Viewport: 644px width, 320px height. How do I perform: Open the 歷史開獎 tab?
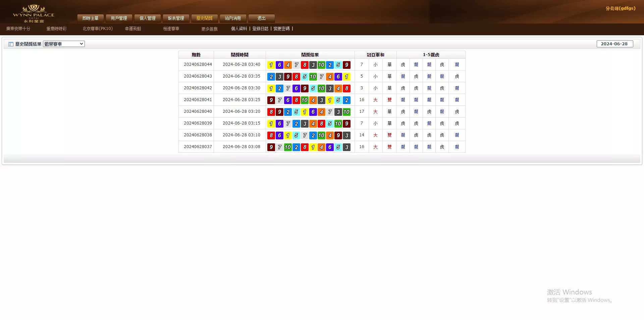point(205,18)
